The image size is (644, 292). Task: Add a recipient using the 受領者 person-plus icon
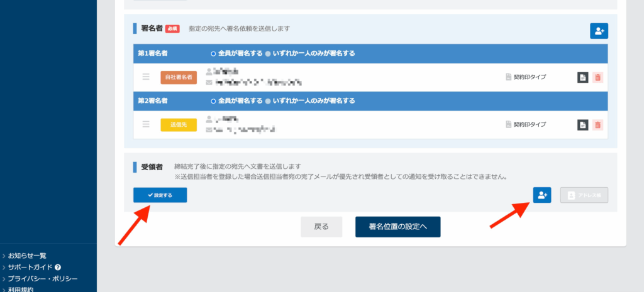pos(541,195)
